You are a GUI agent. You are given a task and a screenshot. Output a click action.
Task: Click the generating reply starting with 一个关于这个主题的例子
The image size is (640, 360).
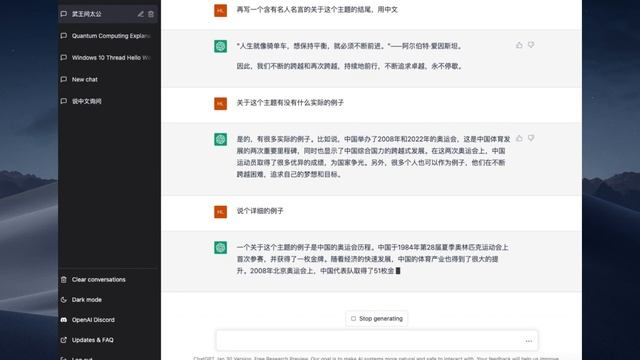point(372,259)
